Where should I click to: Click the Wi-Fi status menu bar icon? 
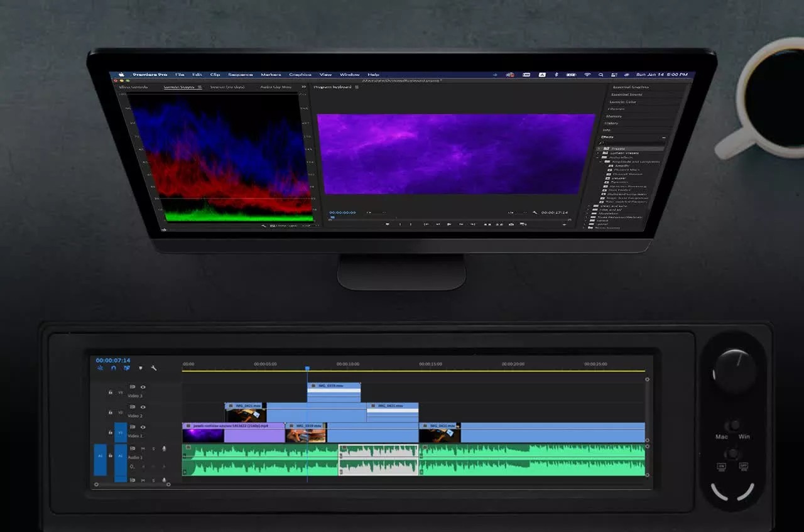587,75
